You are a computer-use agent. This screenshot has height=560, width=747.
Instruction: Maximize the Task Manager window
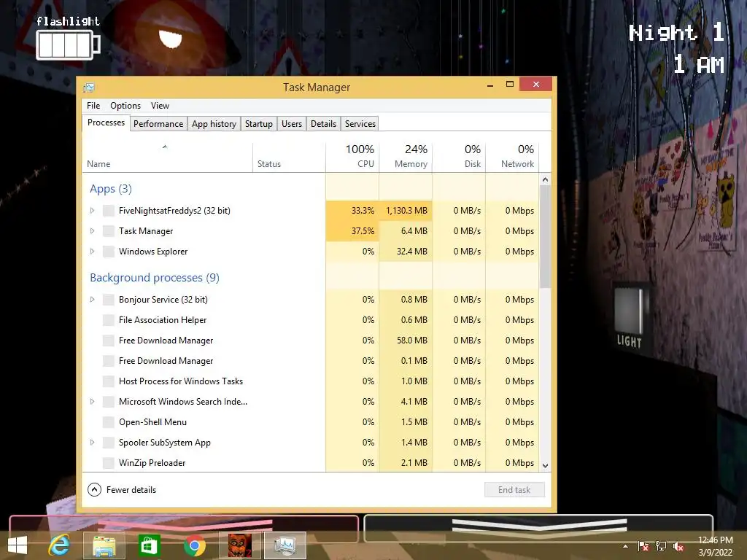tap(509, 85)
